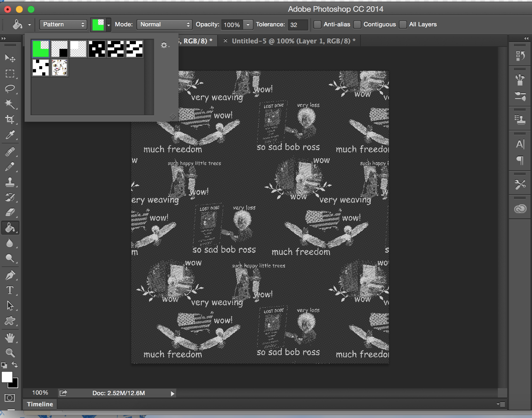Enable the Anti-alias checkbox
The image size is (532, 418).
(x=317, y=24)
